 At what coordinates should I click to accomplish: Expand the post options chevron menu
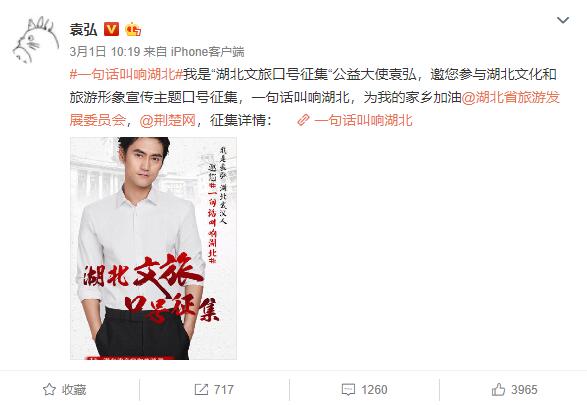tap(563, 20)
